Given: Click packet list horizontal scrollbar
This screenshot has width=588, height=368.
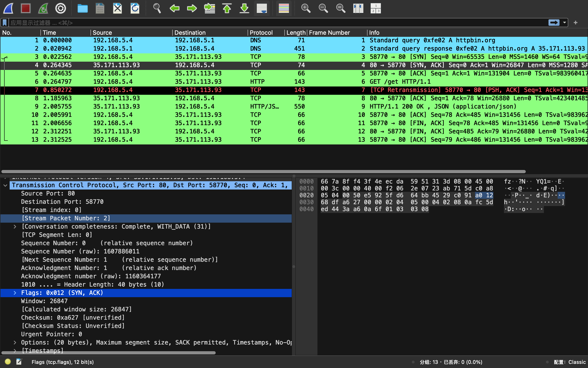Looking at the screenshot, I should tap(264, 172).
